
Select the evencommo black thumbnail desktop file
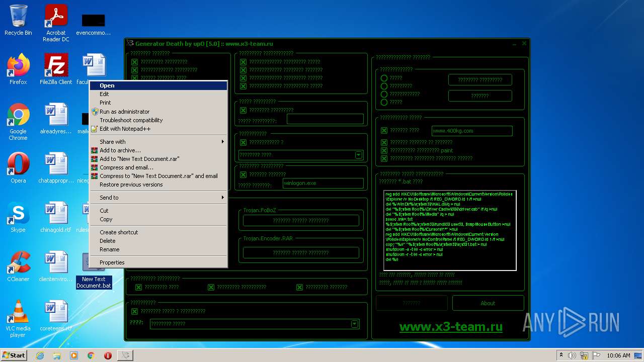click(x=94, y=24)
